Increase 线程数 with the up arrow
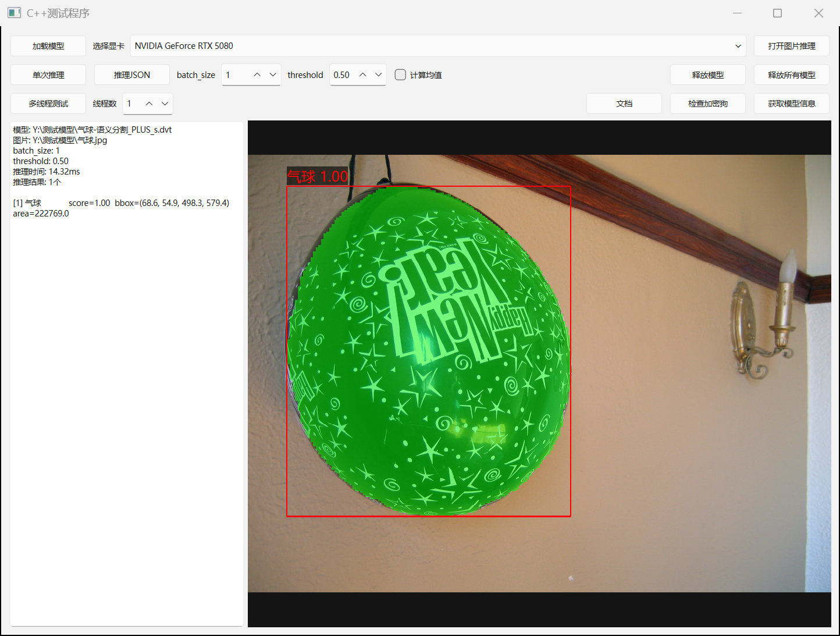This screenshot has width=840, height=636. 149,104
